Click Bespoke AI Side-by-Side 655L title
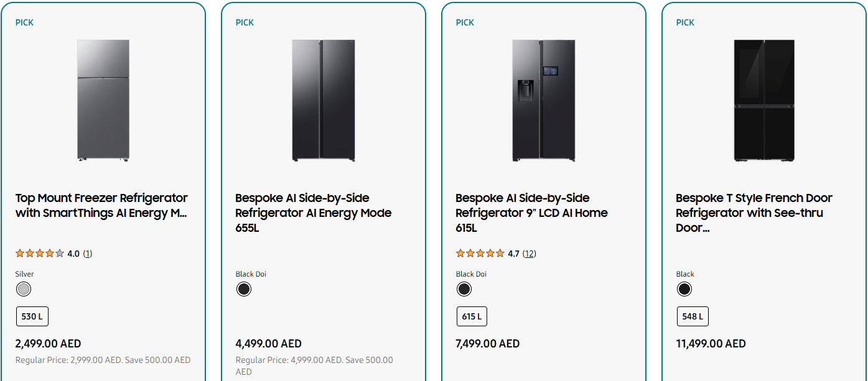The width and height of the screenshot is (868, 381). [313, 213]
